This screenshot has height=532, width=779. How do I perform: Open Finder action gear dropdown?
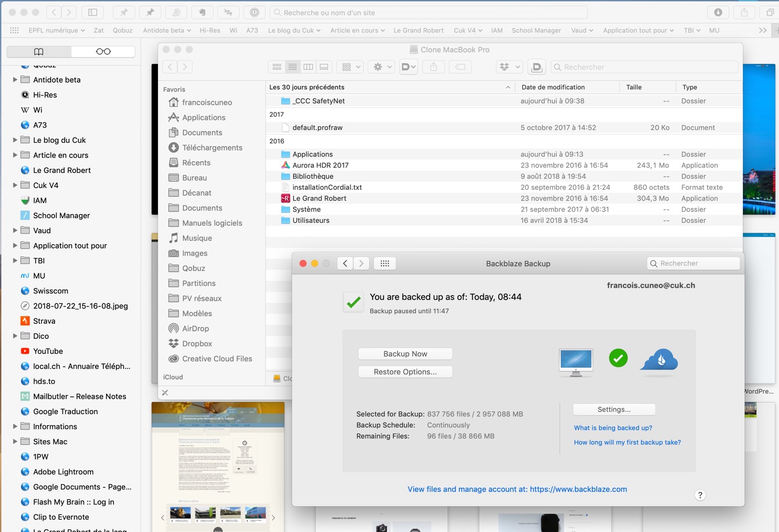(x=383, y=67)
